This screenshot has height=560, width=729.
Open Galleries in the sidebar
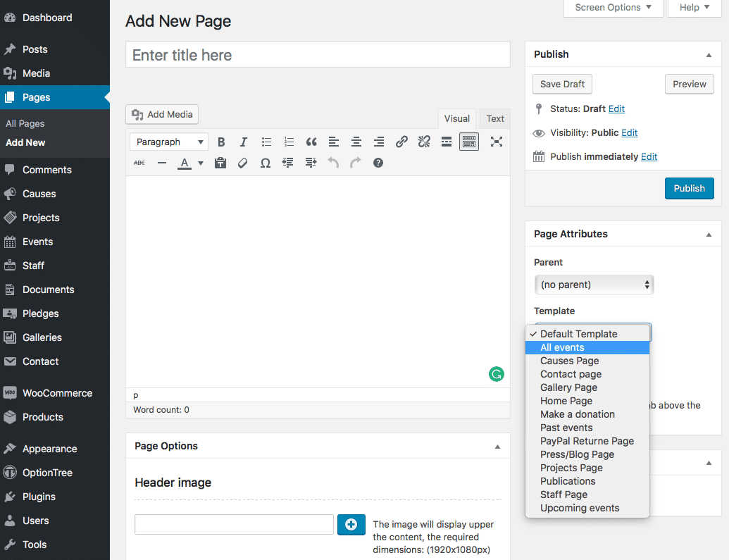coord(55,337)
